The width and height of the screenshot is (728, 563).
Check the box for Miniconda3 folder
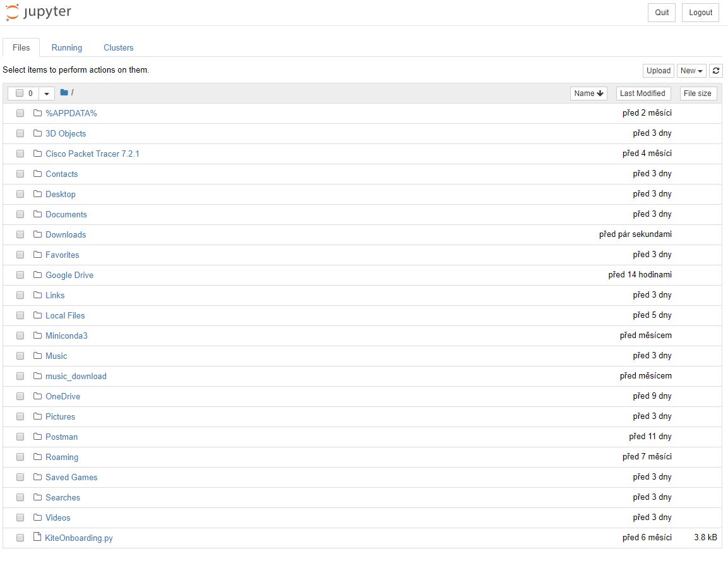20,336
